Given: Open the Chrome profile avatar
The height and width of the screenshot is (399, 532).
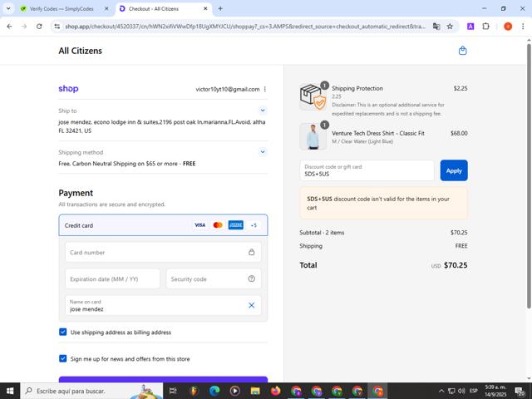Looking at the screenshot, I should tap(508, 27).
